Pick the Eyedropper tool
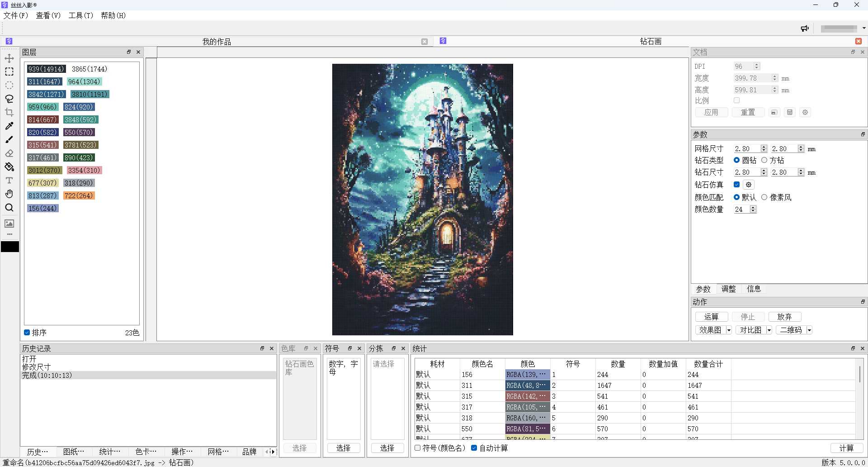The height and width of the screenshot is (467, 868). (x=9, y=126)
